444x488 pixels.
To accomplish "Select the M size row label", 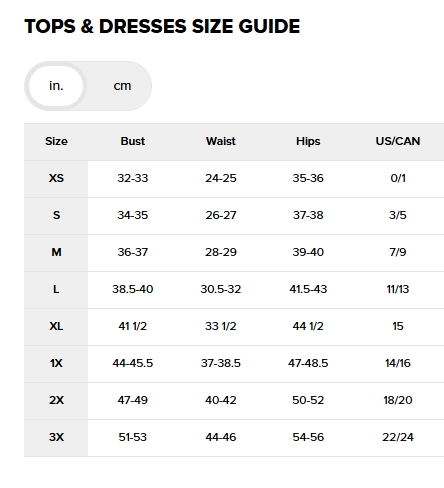I will coord(56,252).
